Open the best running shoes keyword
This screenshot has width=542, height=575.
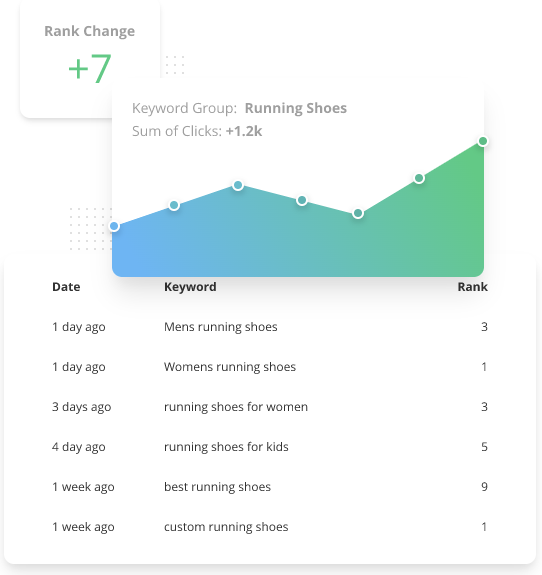217,487
